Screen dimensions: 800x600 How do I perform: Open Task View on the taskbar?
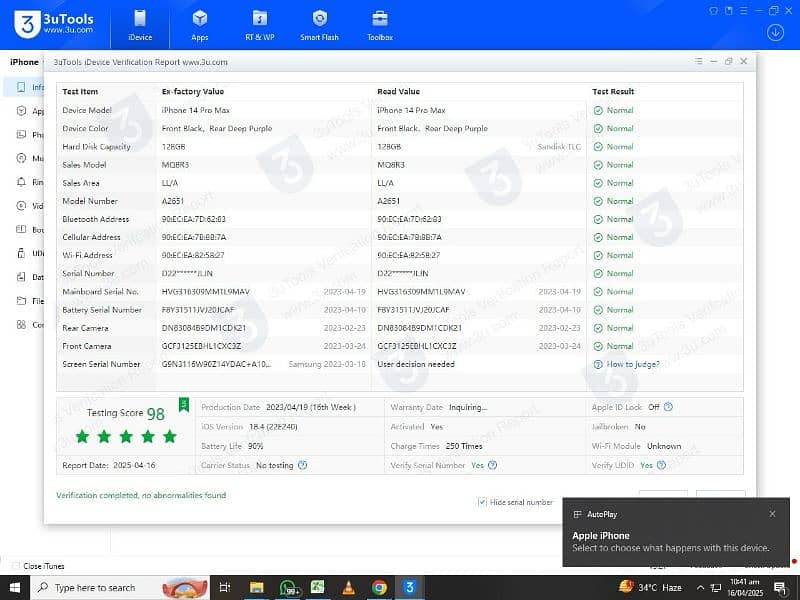(x=224, y=588)
